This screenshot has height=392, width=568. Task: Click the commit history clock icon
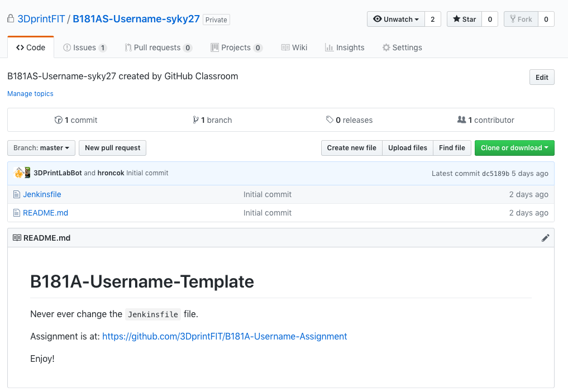[x=59, y=119]
